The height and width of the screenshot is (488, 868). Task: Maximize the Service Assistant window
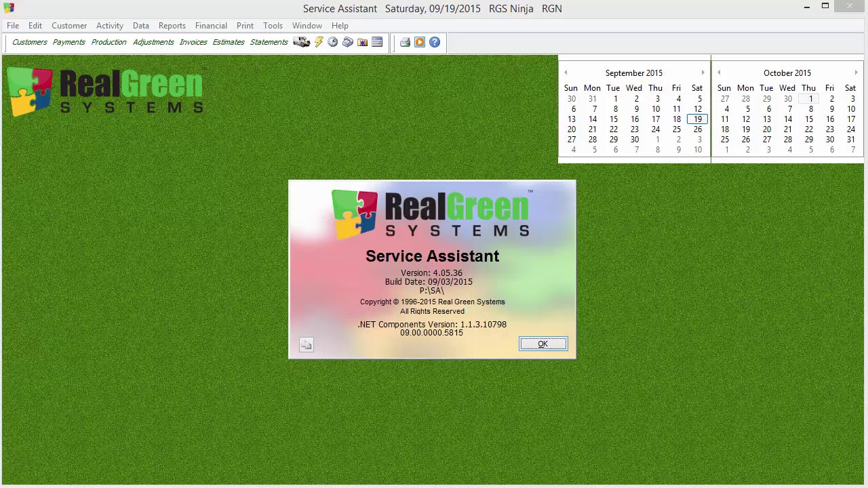tap(825, 7)
